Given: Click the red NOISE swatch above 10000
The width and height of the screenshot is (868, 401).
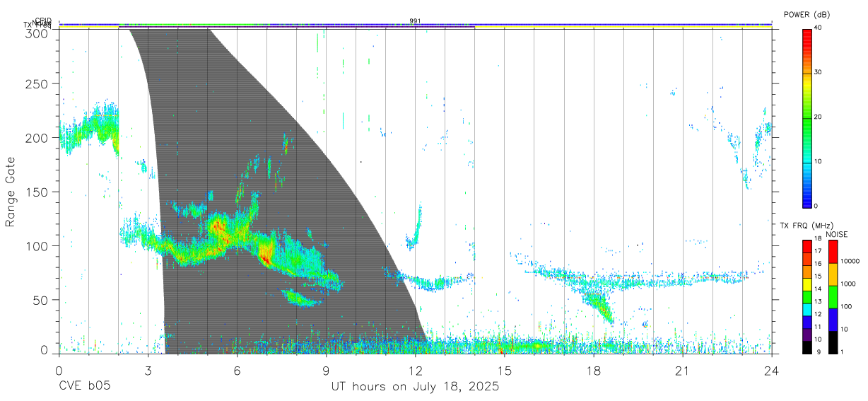Looking at the screenshot, I should [x=833, y=252].
